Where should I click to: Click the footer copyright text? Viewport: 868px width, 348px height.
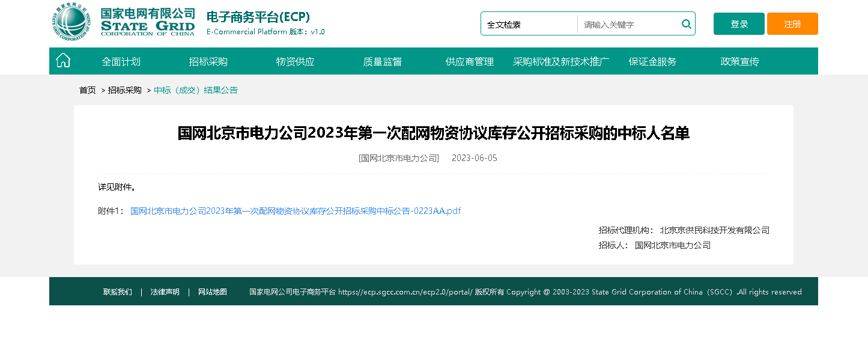tap(526, 292)
